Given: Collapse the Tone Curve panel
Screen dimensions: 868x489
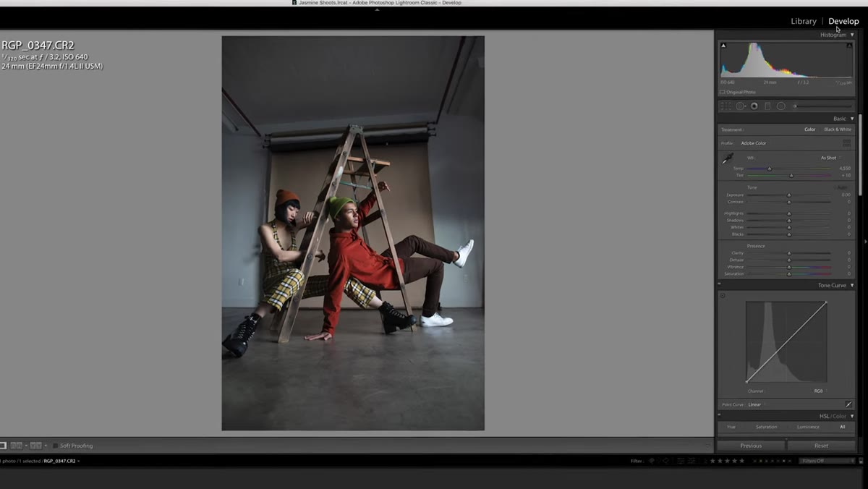Looking at the screenshot, I should point(852,286).
